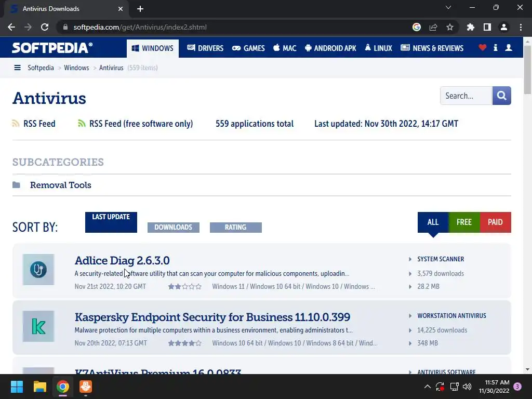The width and height of the screenshot is (532, 399).
Task: Open File Explorer from taskbar
Action: (x=39, y=387)
